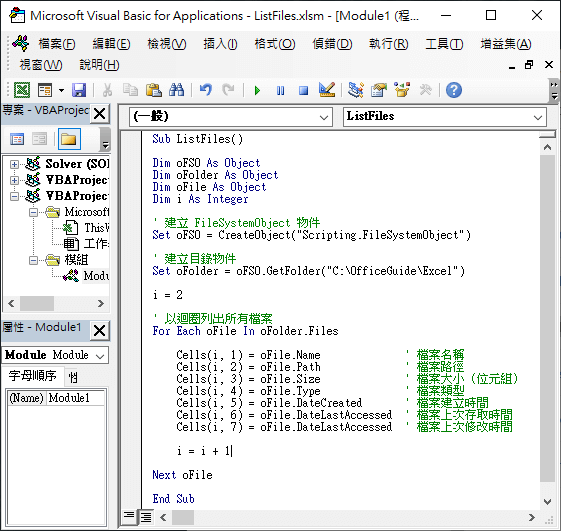The height and width of the screenshot is (531, 561).
Task: Open the Properties Window toolbar icon
Action: point(379,90)
